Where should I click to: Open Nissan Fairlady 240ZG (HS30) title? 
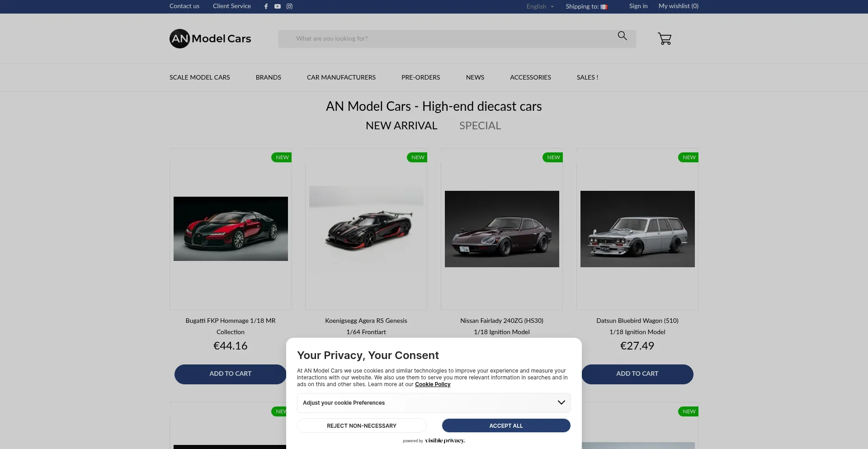coord(502,326)
